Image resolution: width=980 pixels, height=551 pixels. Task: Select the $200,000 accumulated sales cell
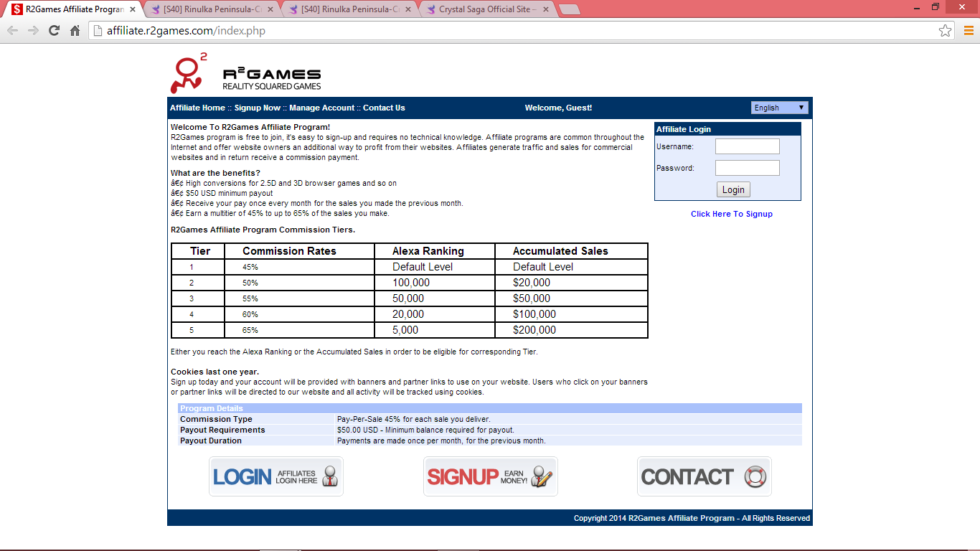click(x=571, y=330)
